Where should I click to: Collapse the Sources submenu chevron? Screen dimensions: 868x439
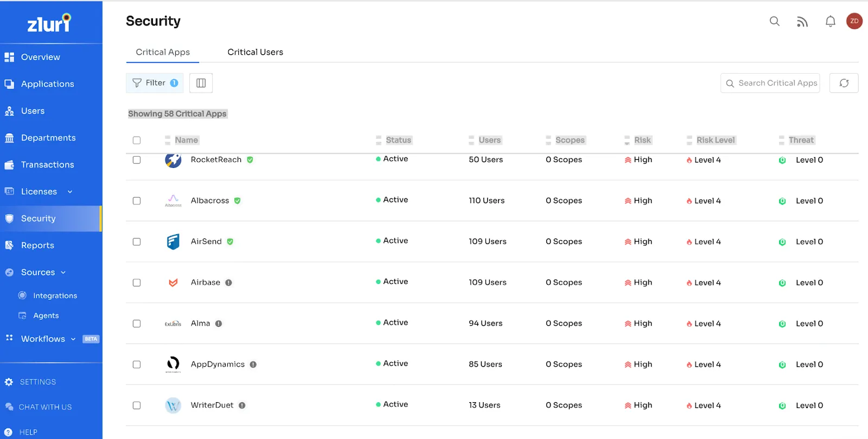coord(63,273)
